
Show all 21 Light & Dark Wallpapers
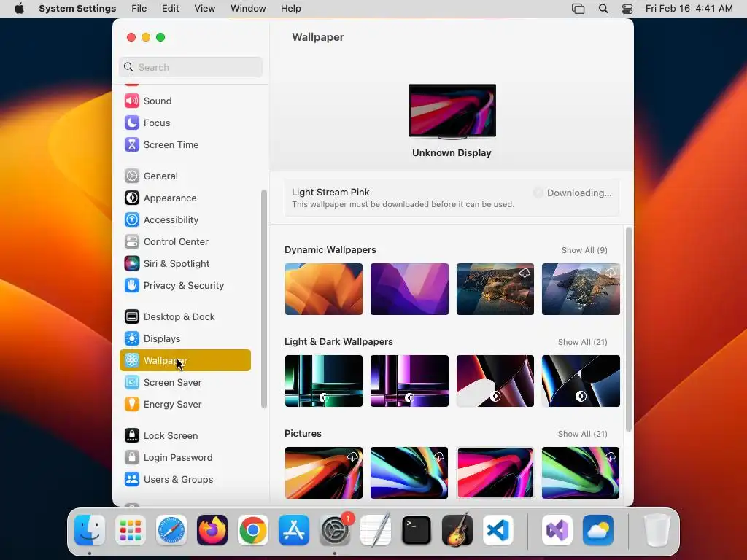[583, 343]
